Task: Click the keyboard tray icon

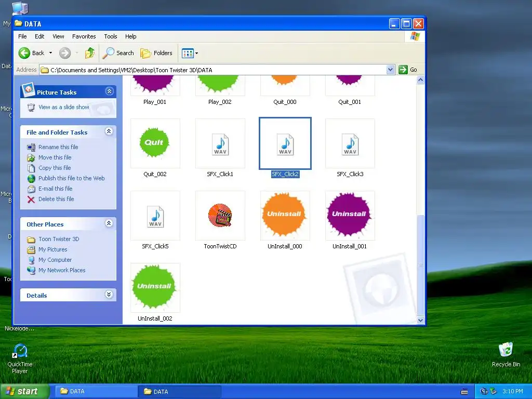Action: pos(464,392)
